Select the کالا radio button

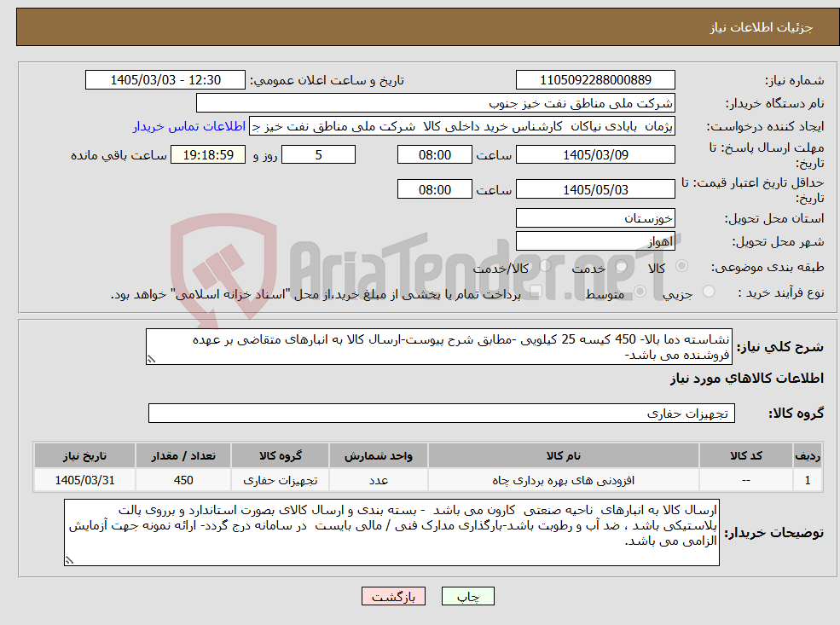coord(682,266)
